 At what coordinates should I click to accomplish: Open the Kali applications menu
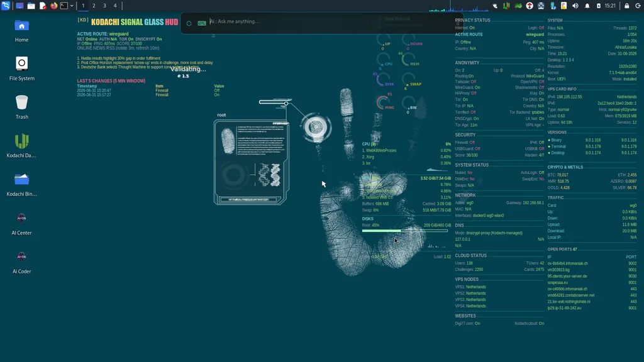pos(5,6)
